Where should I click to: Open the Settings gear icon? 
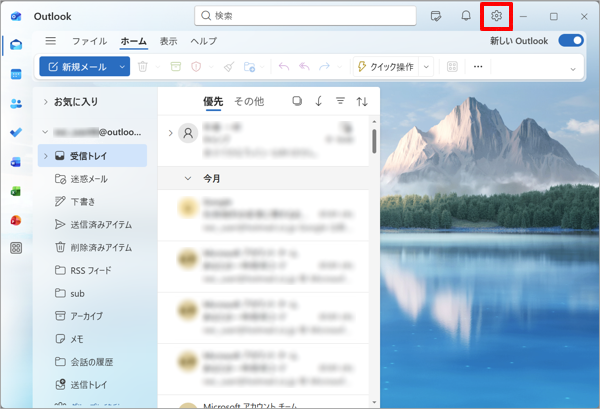(496, 16)
